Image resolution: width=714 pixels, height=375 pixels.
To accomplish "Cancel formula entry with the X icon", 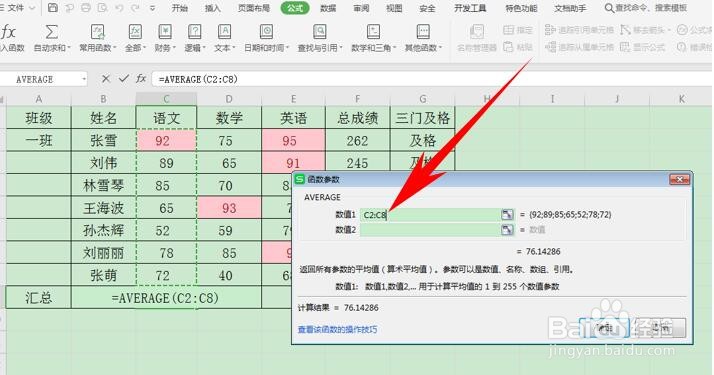I will click(x=106, y=79).
